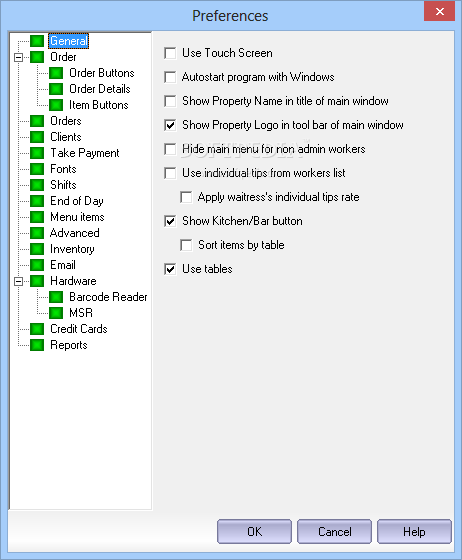
Task: Click the green icon beside End of Day
Action: coord(37,201)
